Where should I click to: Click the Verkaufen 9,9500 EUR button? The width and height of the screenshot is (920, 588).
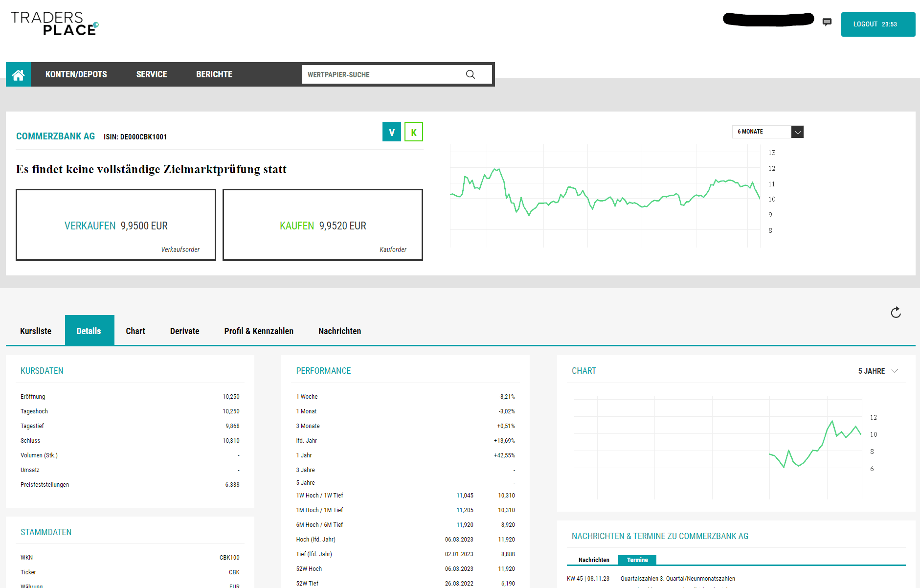click(116, 225)
